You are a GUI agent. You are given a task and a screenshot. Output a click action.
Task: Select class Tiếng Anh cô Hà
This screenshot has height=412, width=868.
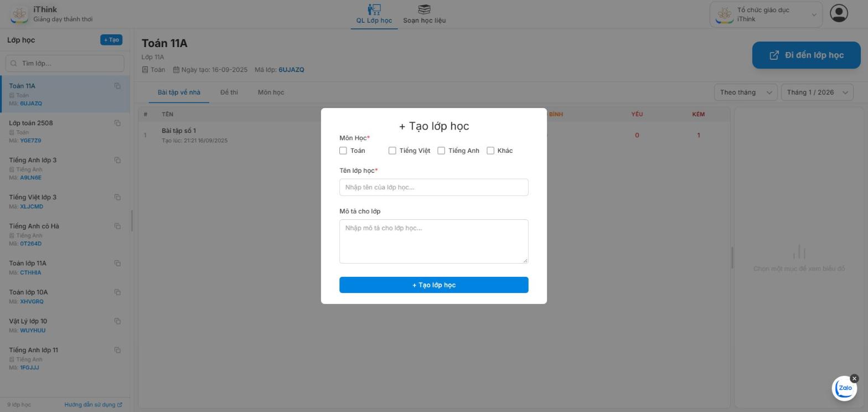(x=65, y=234)
